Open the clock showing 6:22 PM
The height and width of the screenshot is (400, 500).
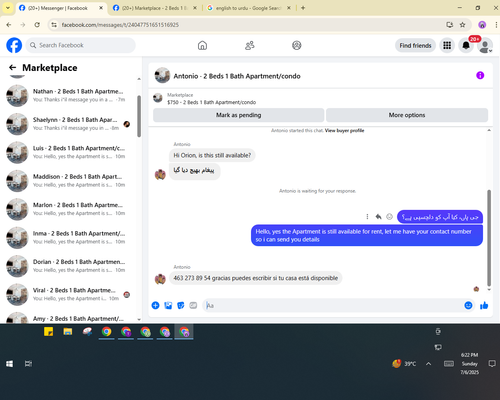pos(470,364)
